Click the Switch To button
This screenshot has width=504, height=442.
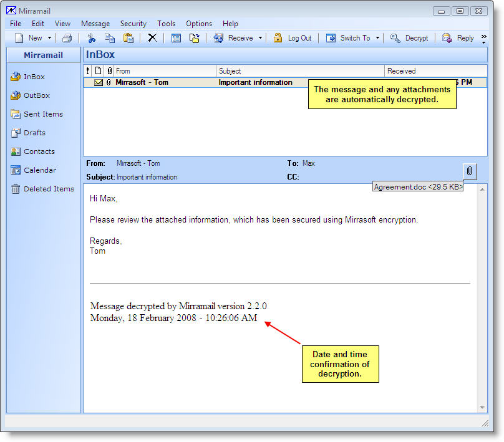click(x=348, y=38)
